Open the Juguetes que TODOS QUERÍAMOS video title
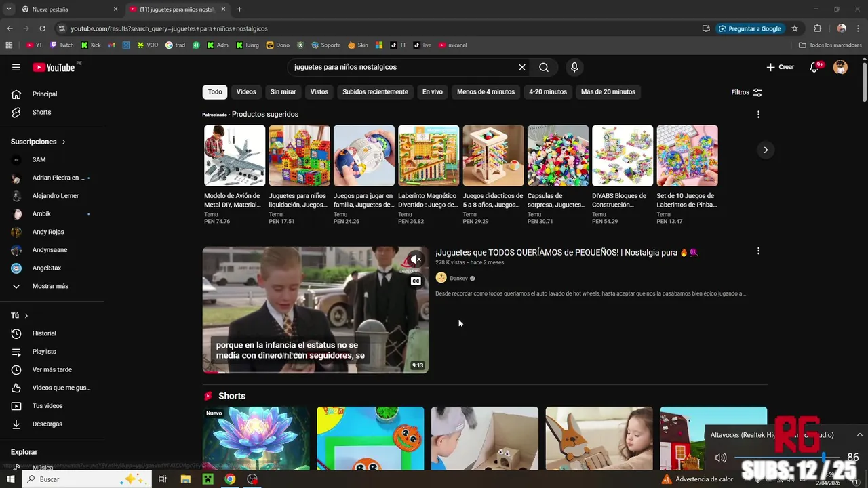868x488 pixels. point(566,252)
